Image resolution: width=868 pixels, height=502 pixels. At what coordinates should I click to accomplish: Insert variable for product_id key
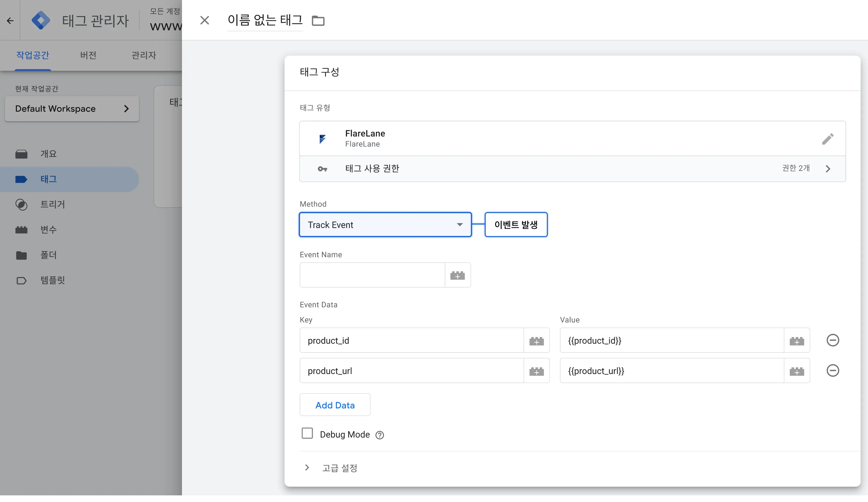(x=536, y=340)
